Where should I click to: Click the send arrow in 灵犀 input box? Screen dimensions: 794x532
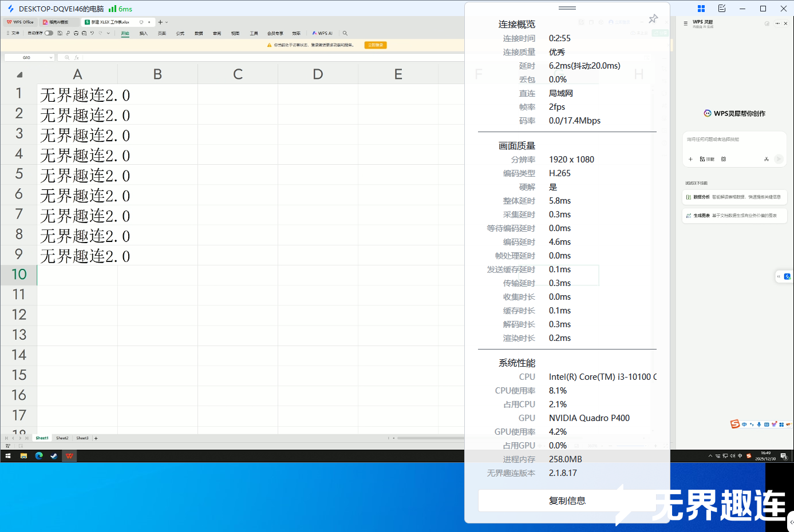click(779, 159)
